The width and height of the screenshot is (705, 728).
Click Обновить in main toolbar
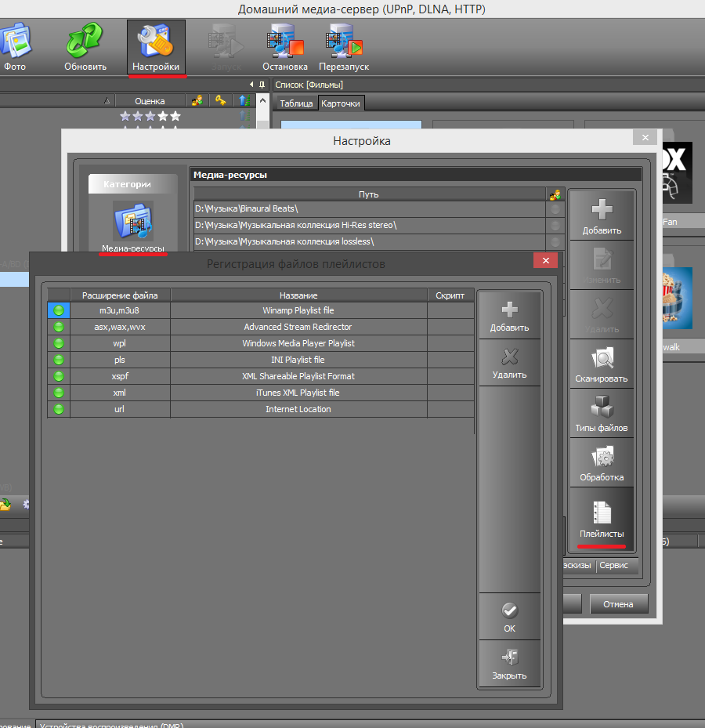pos(85,49)
